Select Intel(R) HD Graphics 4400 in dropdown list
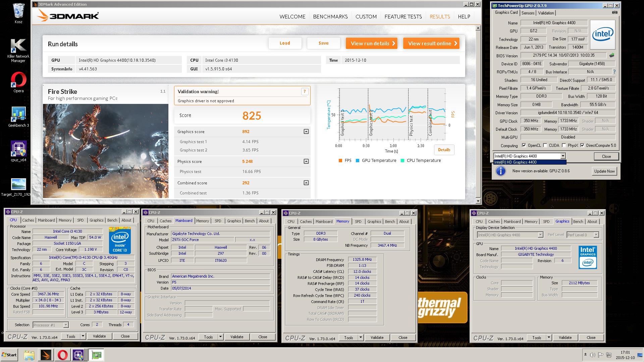The image size is (644, 362). click(530, 162)
